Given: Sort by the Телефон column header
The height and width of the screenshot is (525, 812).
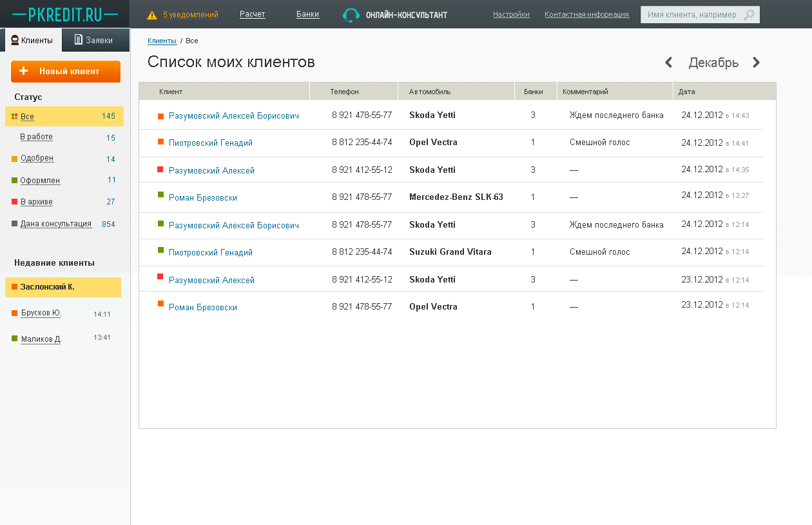Looking at the screenshot, I should [344, 92].
